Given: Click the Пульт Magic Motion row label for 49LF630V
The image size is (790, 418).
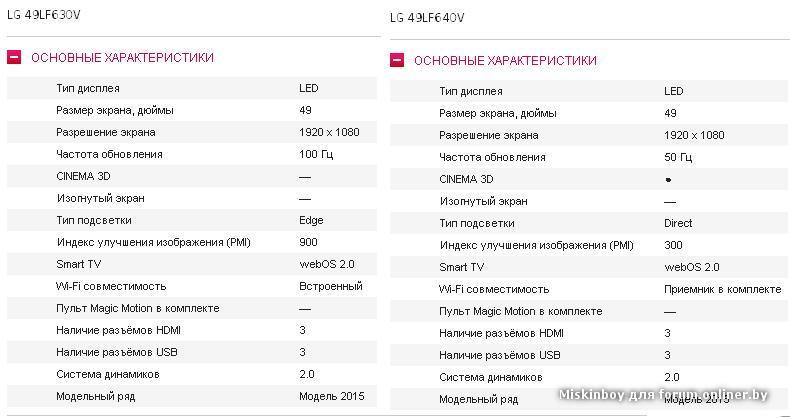Looking at the screenshot, I should (x=137, y=308).
